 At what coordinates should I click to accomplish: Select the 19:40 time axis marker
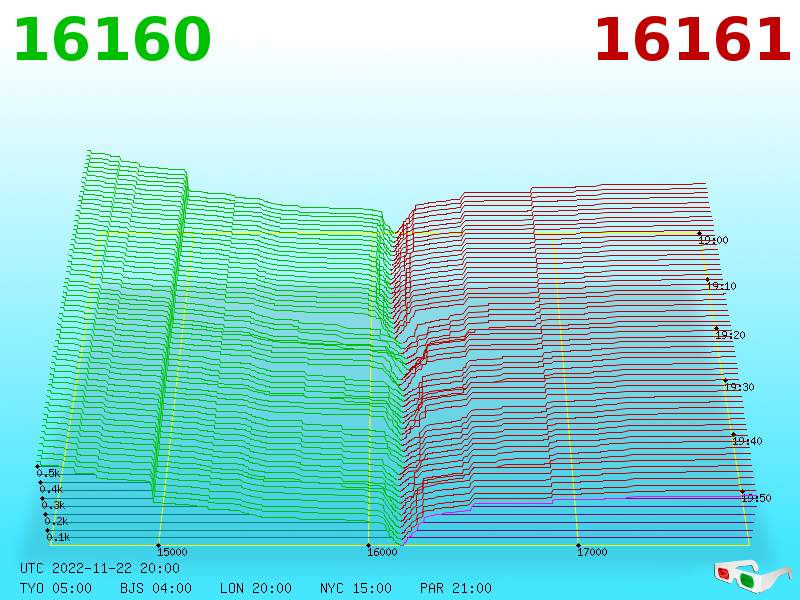tap(747, 441)
